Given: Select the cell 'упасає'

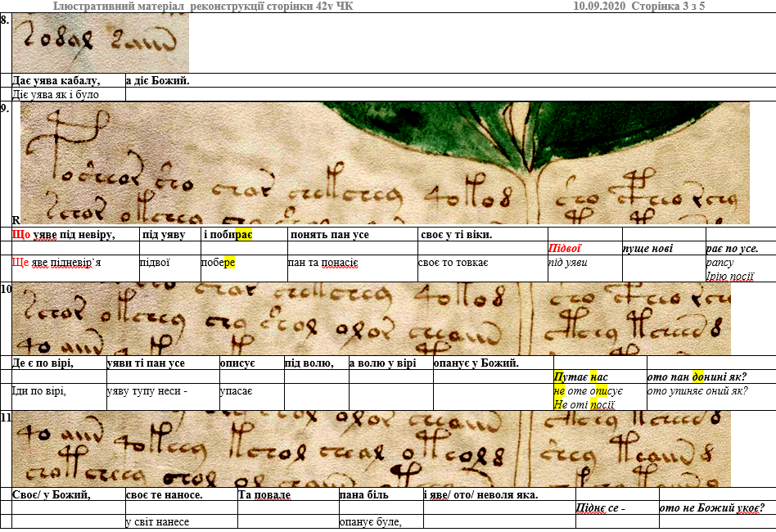Looking at the screenshot, I should click(x=252, y=397).
